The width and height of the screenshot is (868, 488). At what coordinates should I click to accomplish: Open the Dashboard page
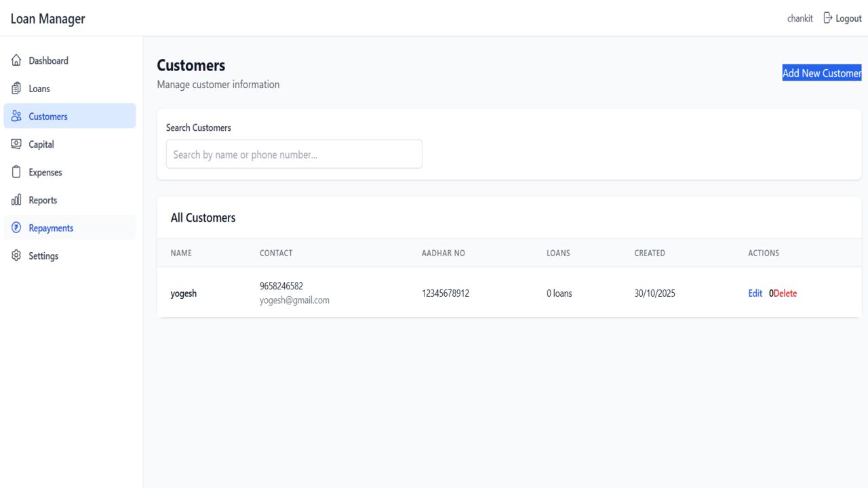[x=70, y=61]
